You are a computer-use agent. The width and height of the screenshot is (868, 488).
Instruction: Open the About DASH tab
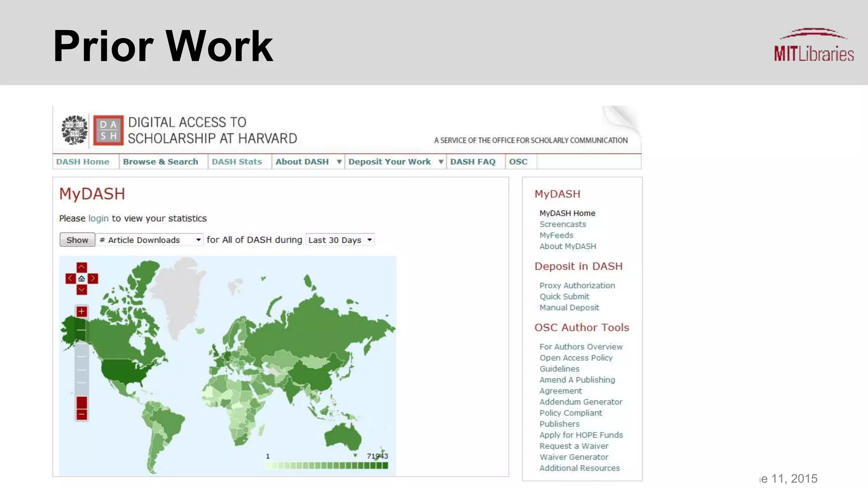tap(302, 162)
